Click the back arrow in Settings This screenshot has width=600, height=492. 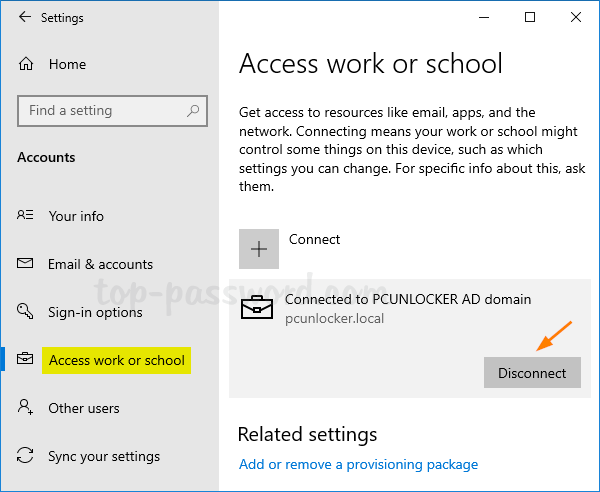coord(24,18)
